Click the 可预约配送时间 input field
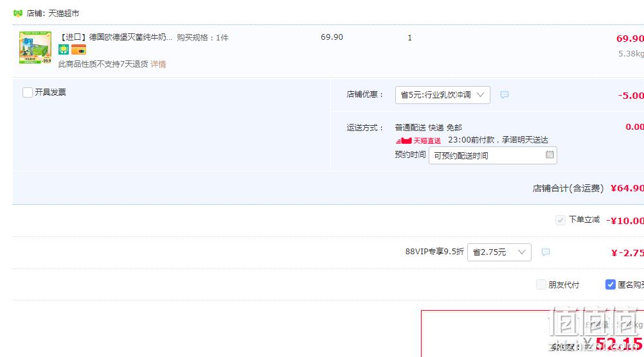This screenshot has width=644, height=357. pyautogui.click(x=492, y=155)
